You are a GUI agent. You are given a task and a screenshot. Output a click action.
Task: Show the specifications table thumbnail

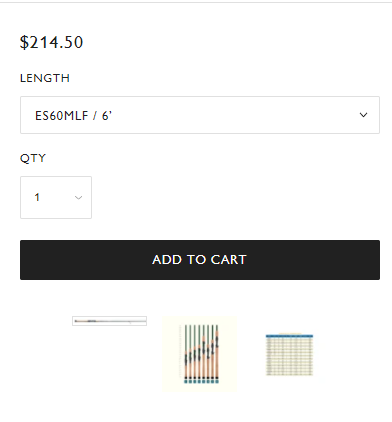point(289,355)
